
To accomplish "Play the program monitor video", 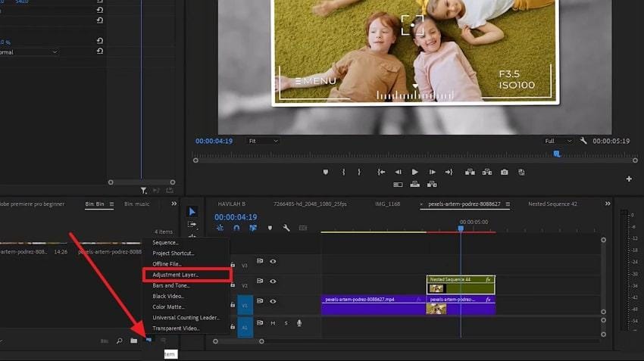I will (415, 173).
